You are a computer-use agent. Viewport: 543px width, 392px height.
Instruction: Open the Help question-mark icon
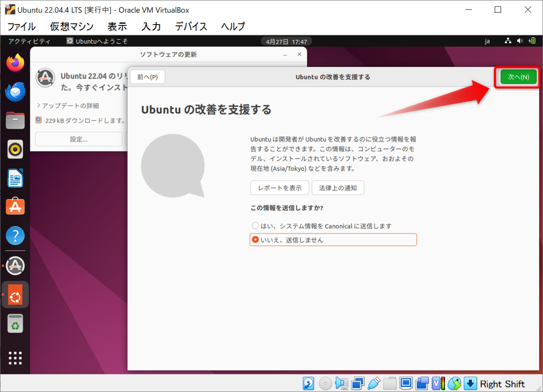tap(15, 236)
